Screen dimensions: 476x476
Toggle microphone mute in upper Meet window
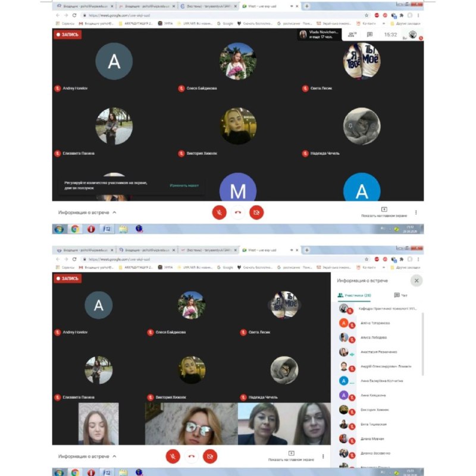coord(219,212)
